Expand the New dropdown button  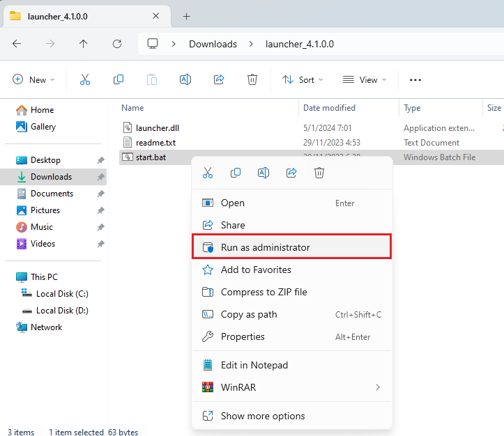33,80
